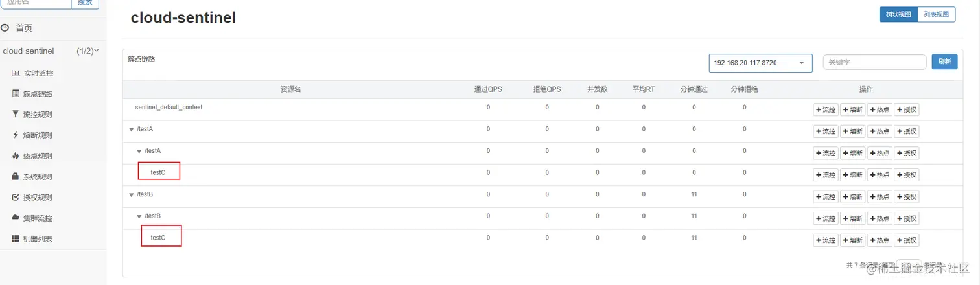Switch to 树状视图 tree view
Viewport: 980px width, 285px height.
tap(898, 14)
